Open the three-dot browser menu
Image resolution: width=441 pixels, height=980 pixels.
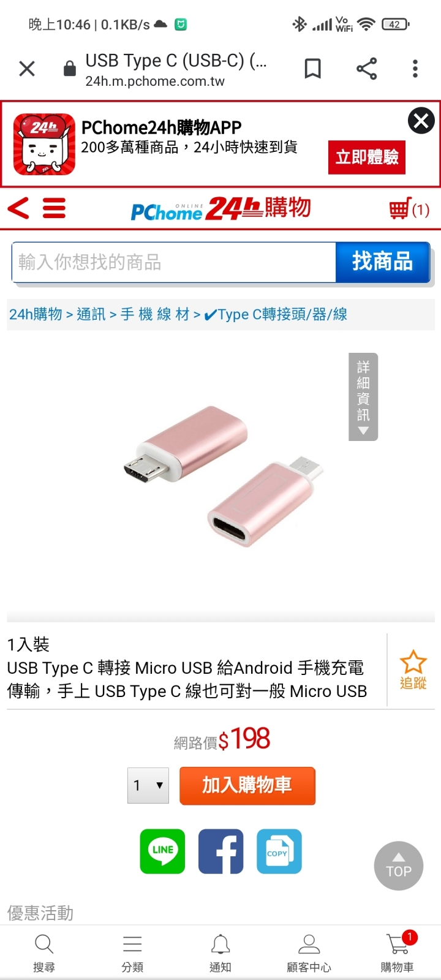(415, 69)
